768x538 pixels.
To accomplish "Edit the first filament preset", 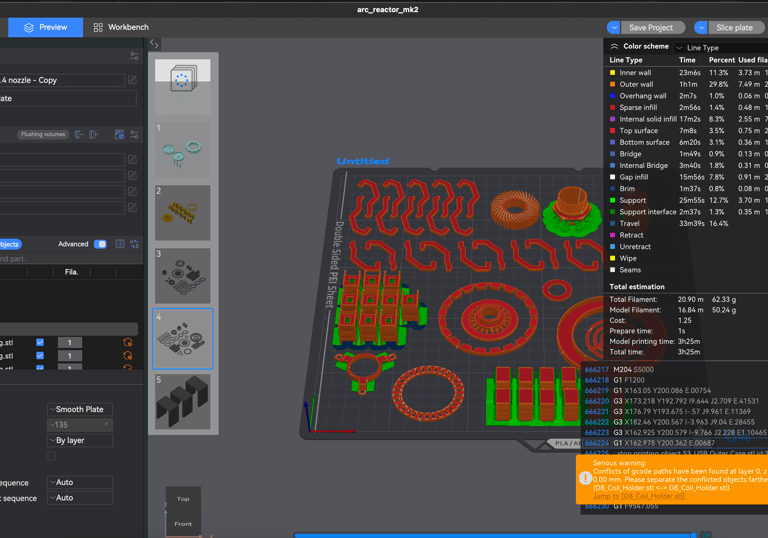I will point(132,159).
